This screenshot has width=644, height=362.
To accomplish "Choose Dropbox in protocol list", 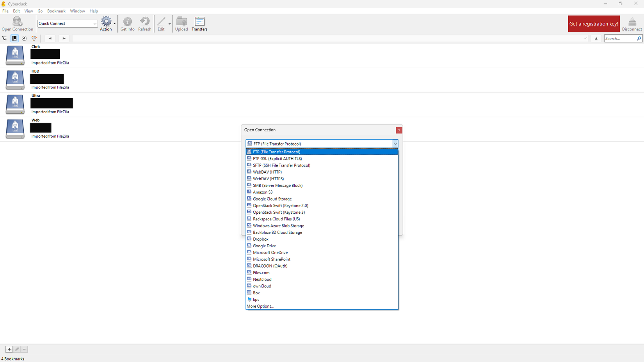I will [322, 239].
